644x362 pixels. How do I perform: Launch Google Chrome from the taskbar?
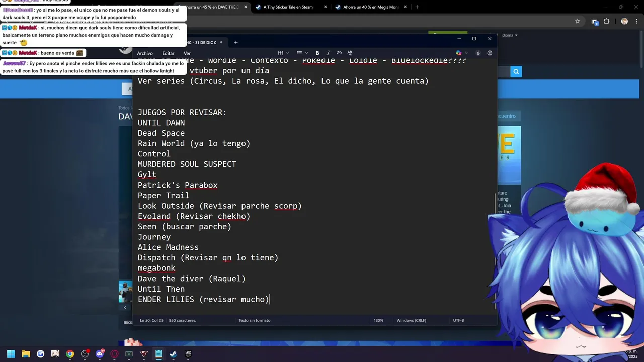[70, 354]
